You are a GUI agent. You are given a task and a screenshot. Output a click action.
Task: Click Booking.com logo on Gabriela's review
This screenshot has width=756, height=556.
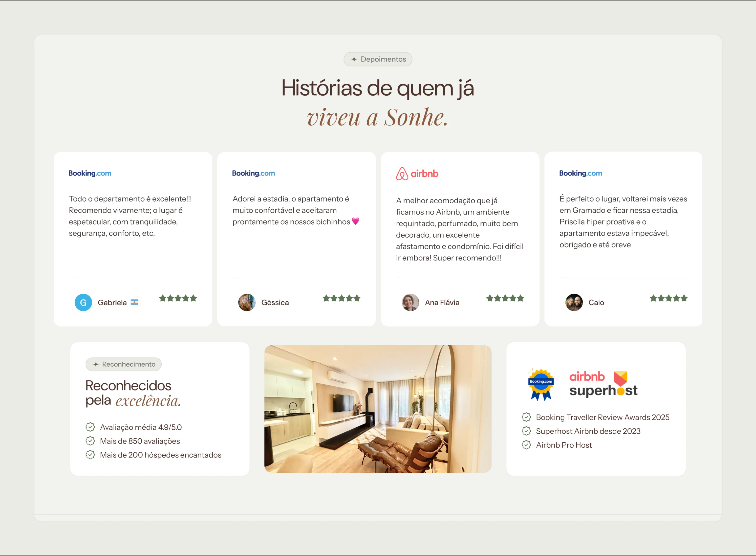click(90, 173)
